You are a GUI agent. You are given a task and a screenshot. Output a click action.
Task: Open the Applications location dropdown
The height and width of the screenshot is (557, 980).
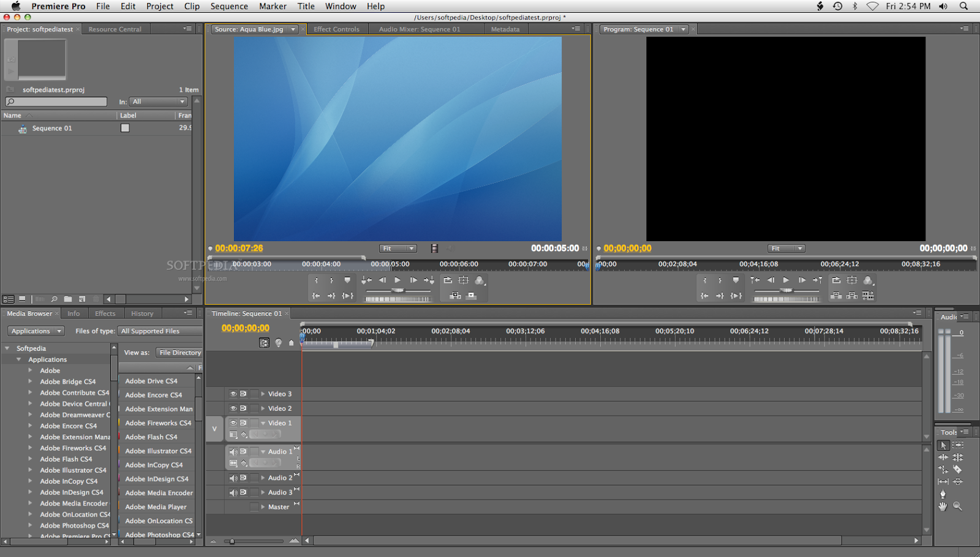(36, 331)
